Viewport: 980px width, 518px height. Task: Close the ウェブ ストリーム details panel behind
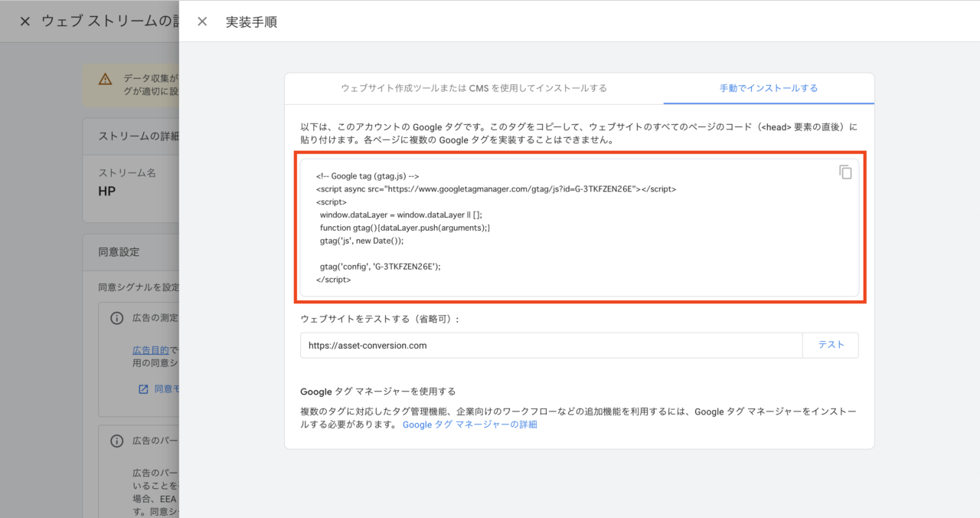click(24, 21)
